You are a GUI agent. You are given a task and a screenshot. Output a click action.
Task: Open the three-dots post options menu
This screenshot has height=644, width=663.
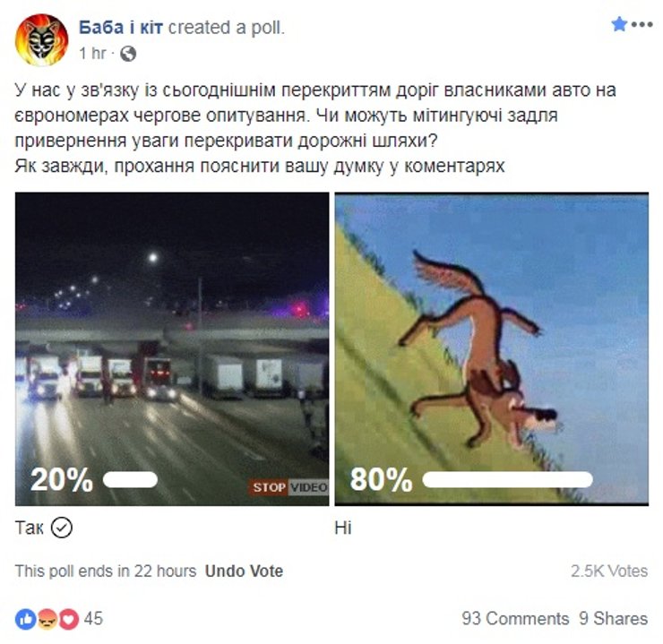(641, 24)
